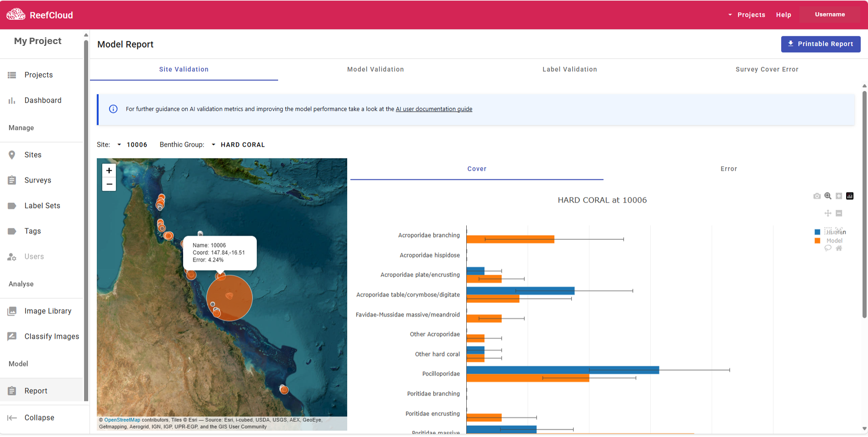Screen dimensions: 868x437
Task: Collapse the left sidebar
Action: coord(39,418)
